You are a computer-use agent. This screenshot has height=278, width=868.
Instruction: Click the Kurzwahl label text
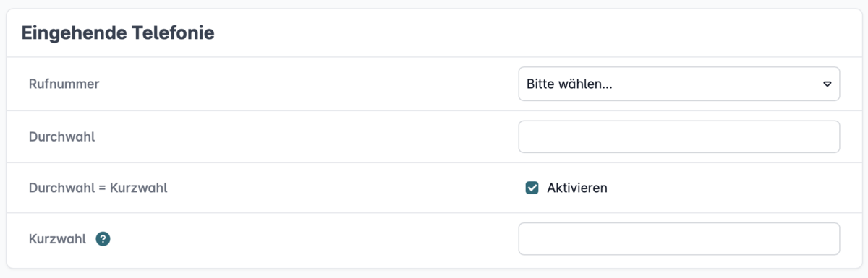[57, 239]
